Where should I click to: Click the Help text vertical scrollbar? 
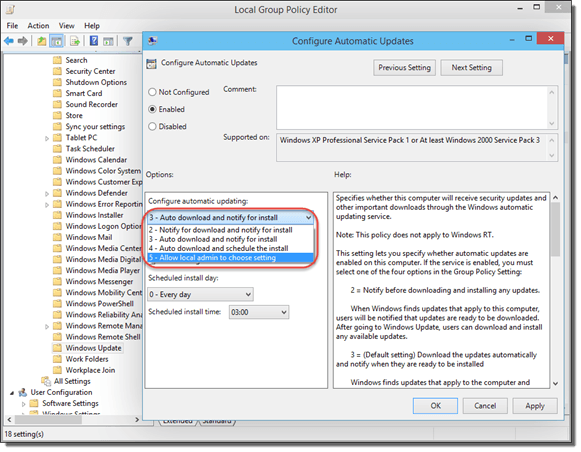coord(555,290)
